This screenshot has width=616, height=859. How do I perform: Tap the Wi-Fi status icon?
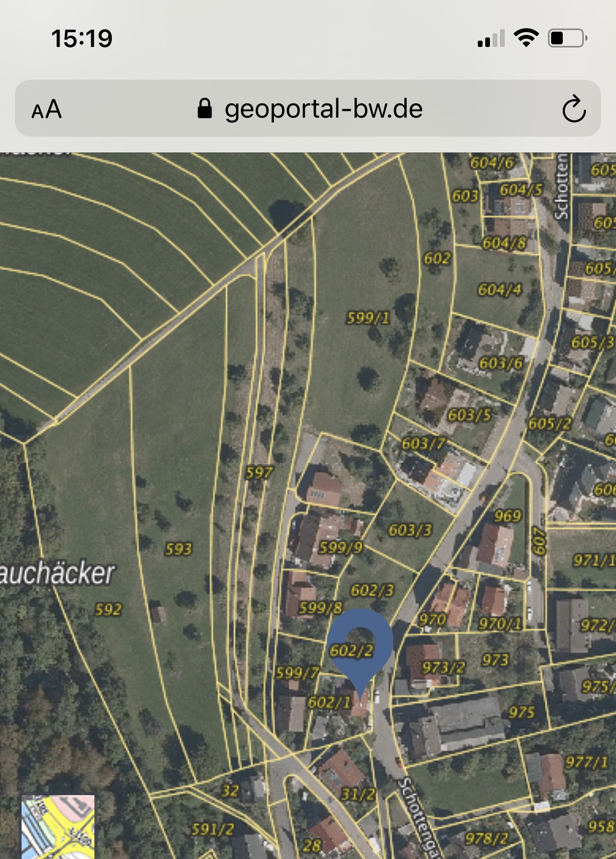click(526, 38)
